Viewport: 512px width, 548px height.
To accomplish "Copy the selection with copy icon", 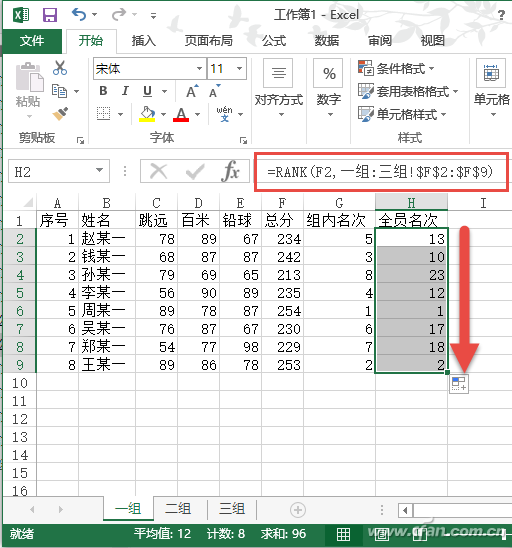I will click(59, 91).
